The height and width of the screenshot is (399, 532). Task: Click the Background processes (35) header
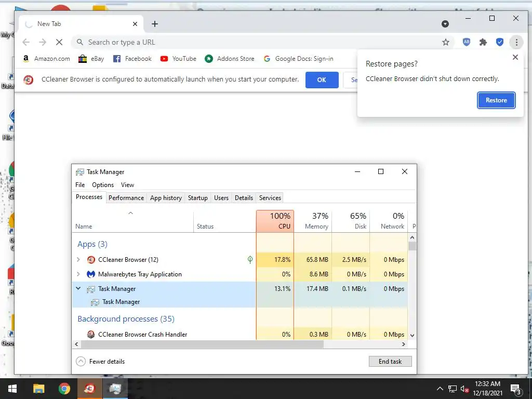(x=126, y=319)
